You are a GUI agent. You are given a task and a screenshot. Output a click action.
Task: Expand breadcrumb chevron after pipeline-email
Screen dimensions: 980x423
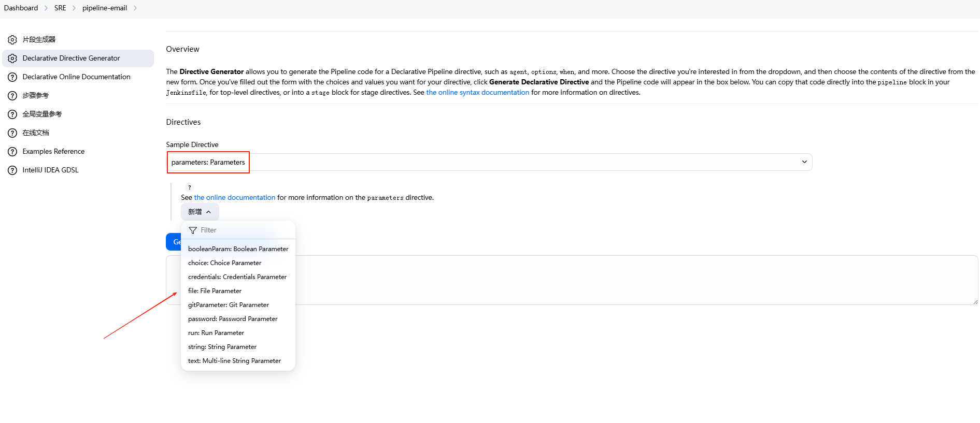pos(135,8)
